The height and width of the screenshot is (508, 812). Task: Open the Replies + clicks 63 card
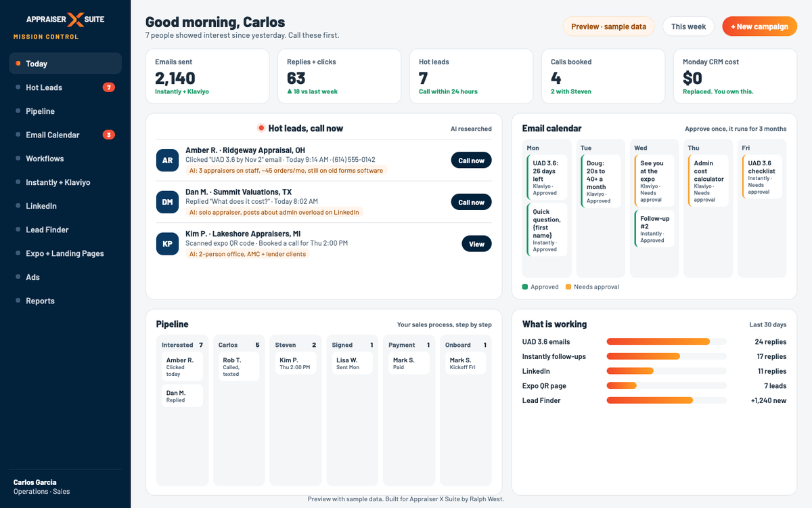(340, 76)
